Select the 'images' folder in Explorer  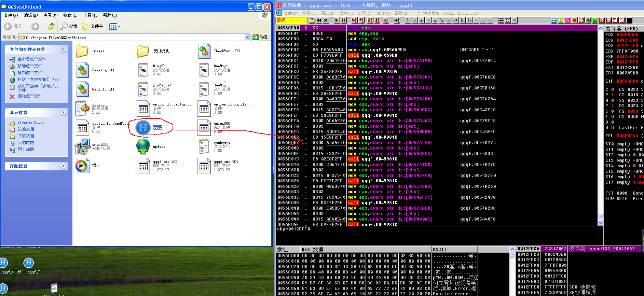coord(90,51)
